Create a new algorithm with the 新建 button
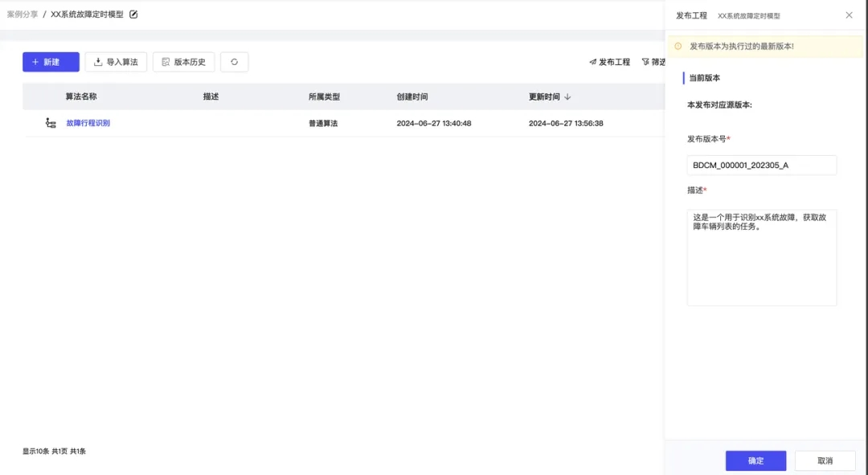The image size is (868, 475). (51, 62)
